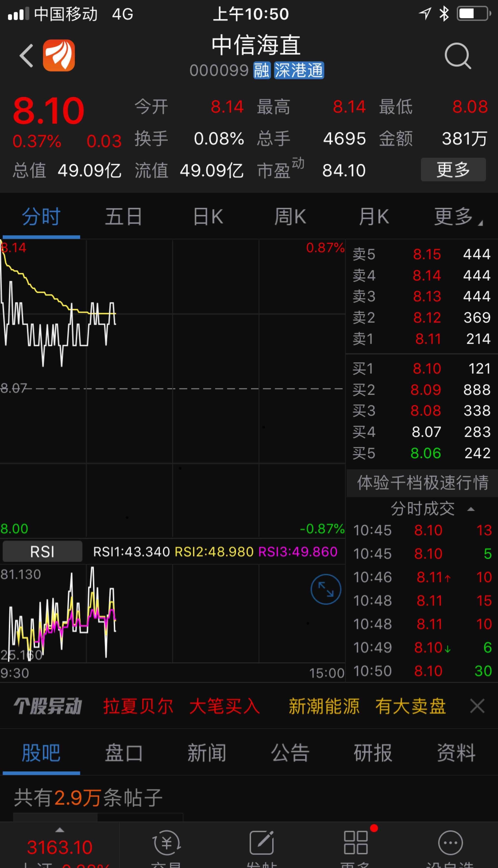Tap the RSI indicator selector
This screenshot has width=498, height=868.
click(42, 551)
